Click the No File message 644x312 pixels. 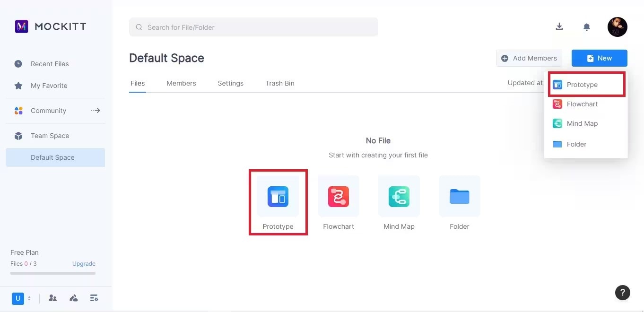(378, 140)
